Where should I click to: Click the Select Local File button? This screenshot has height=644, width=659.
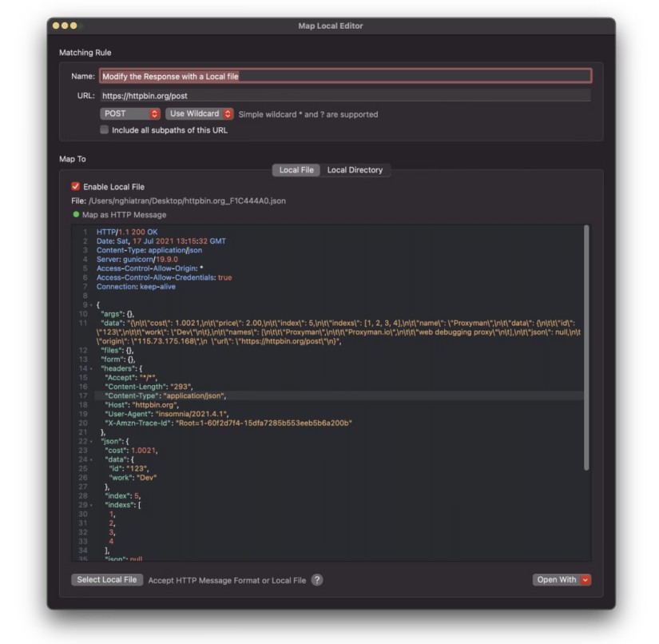pos(107,580)
